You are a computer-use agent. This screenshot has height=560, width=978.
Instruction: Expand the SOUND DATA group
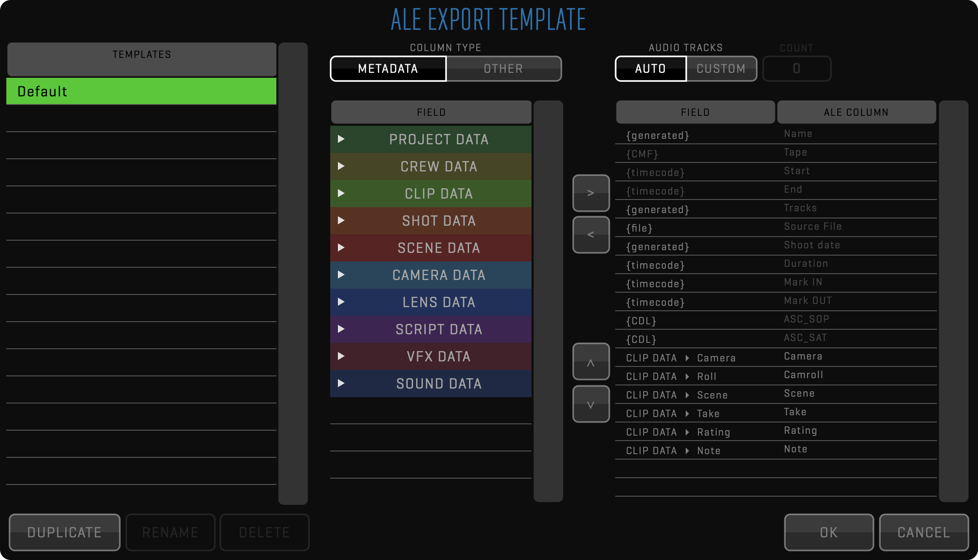pos(341,383)
